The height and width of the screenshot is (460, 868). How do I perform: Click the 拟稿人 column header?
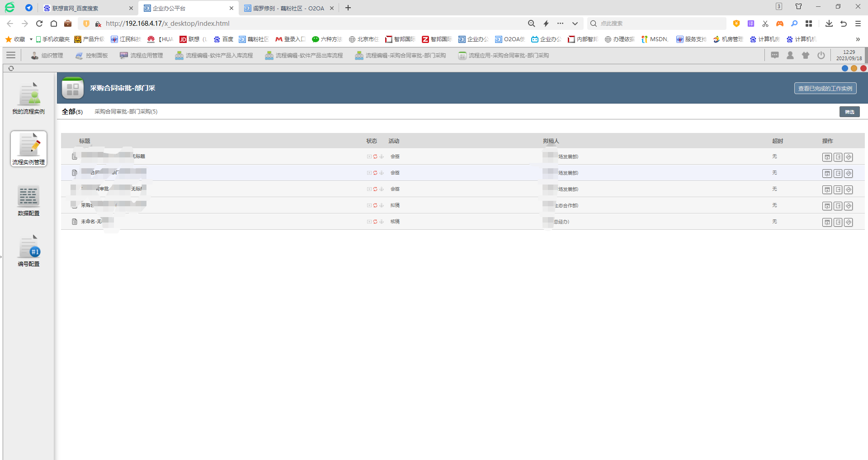coord(551,141)
